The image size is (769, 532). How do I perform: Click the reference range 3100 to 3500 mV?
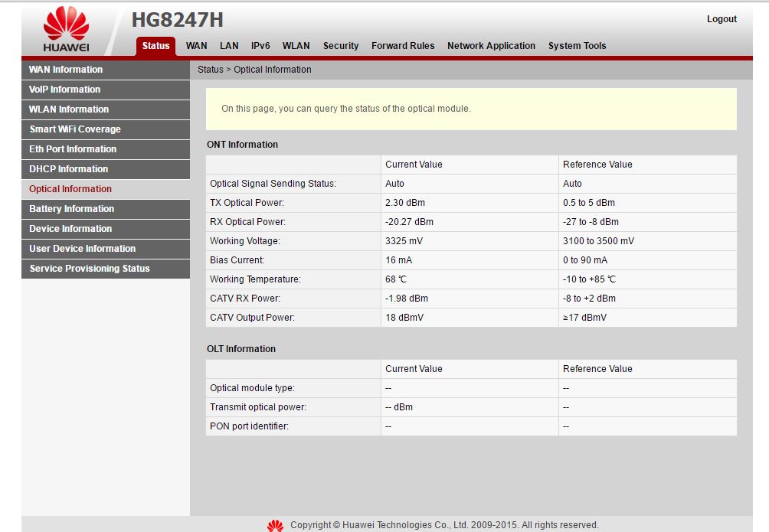pyautogui.click(x=598, y=241)
